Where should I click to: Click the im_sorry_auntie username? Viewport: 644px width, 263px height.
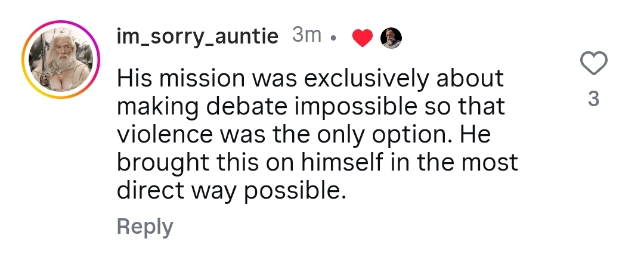(197, 37)
